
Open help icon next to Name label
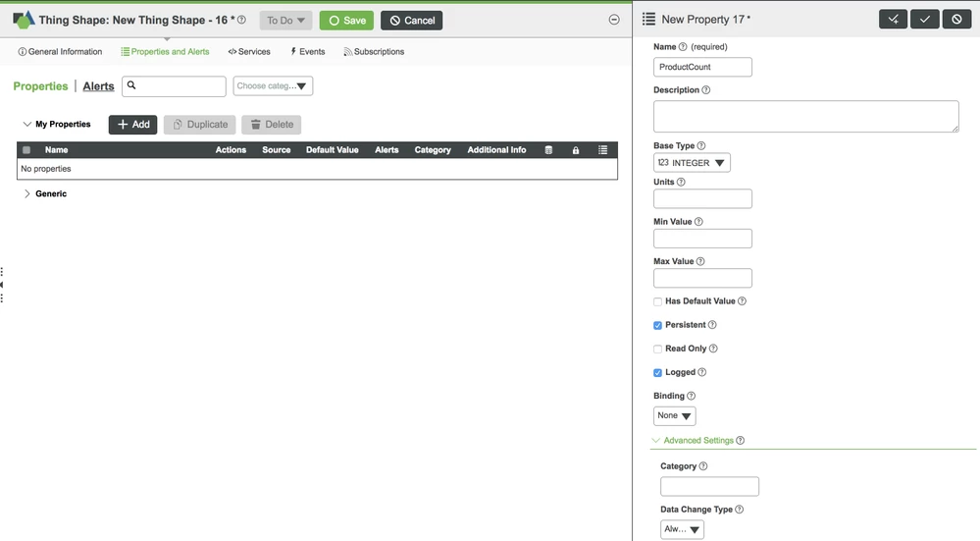point(683,47)
